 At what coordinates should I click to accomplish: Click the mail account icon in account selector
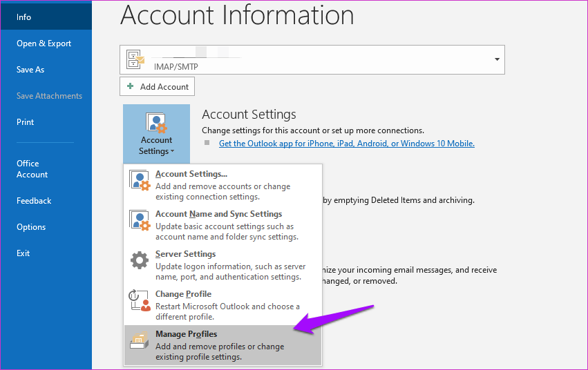click(135, 60)
